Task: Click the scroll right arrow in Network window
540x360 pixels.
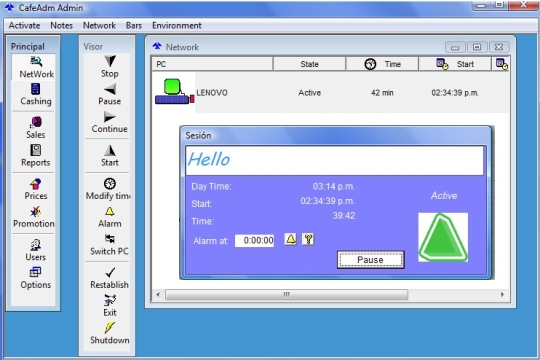Action: click(502, 295)
